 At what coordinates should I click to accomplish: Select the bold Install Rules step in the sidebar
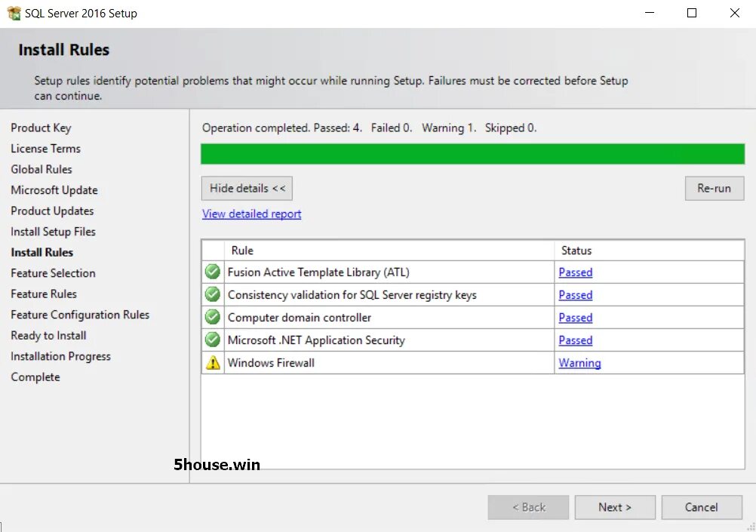click(42, 252)
